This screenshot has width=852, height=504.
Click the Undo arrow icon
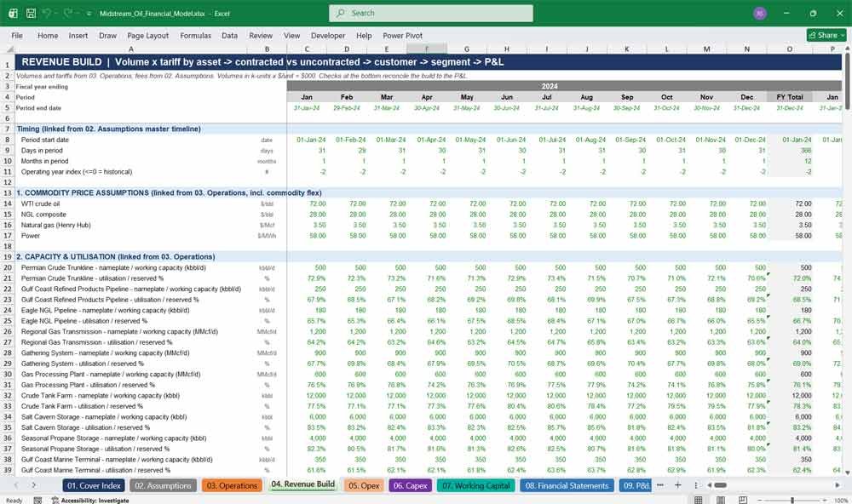click(48, 13)
